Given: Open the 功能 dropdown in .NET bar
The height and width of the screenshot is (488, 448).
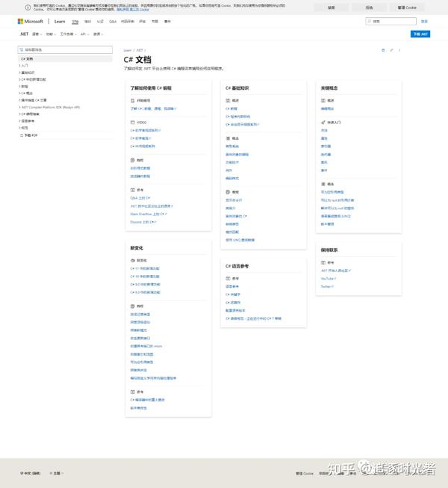Looking at the screenshot, I should pos(51,34).
